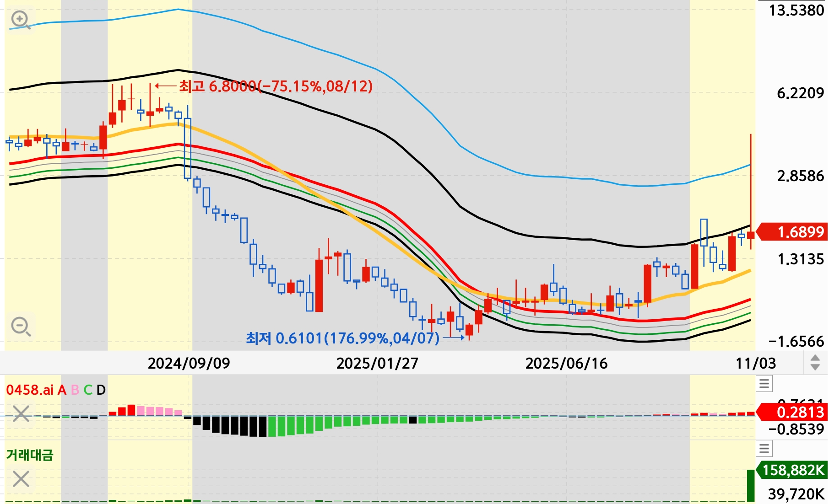Close the 0458.ai indicator panel
The width and height of the screenshot is (829, 504).
coord(21,413)
